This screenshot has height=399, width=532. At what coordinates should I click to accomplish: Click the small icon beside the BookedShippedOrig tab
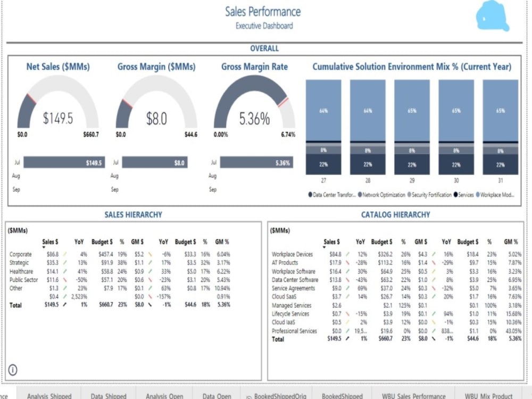coord(248,397)
